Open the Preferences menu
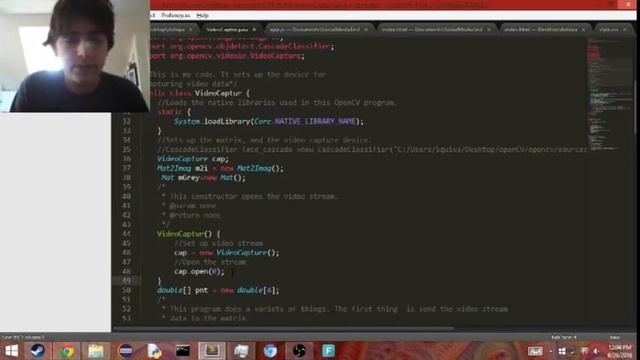 (x=176, y=16)
